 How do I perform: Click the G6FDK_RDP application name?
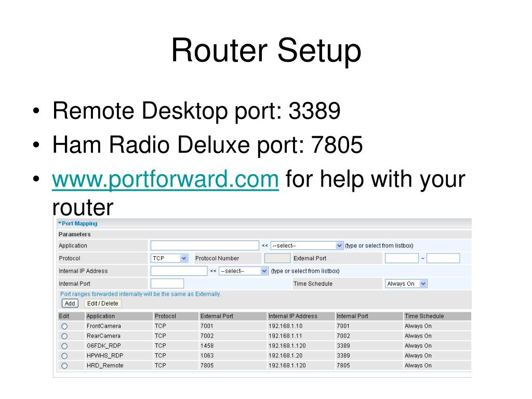coord(103,345)
